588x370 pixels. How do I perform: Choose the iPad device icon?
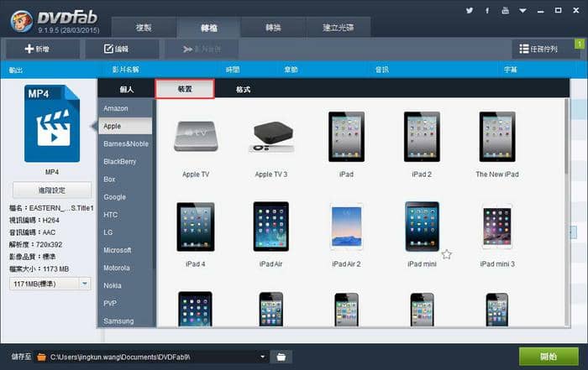[x=346, y=137]
